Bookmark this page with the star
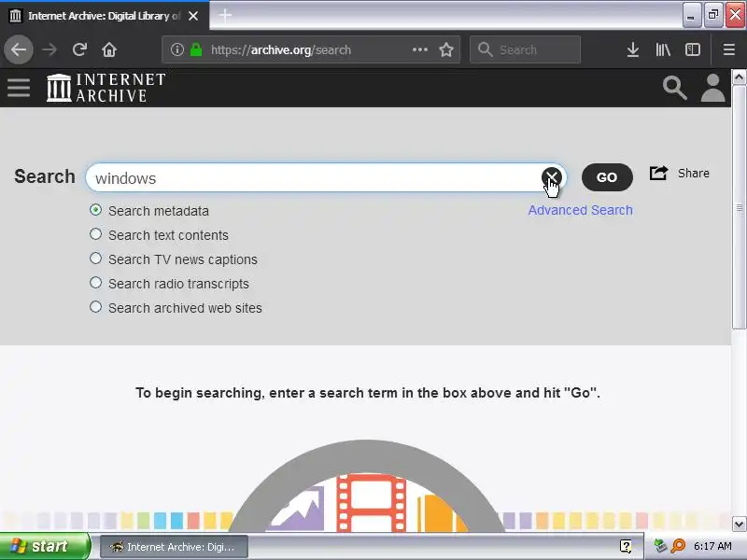Screen dimensions: 747x560 [x=446, y=49]
